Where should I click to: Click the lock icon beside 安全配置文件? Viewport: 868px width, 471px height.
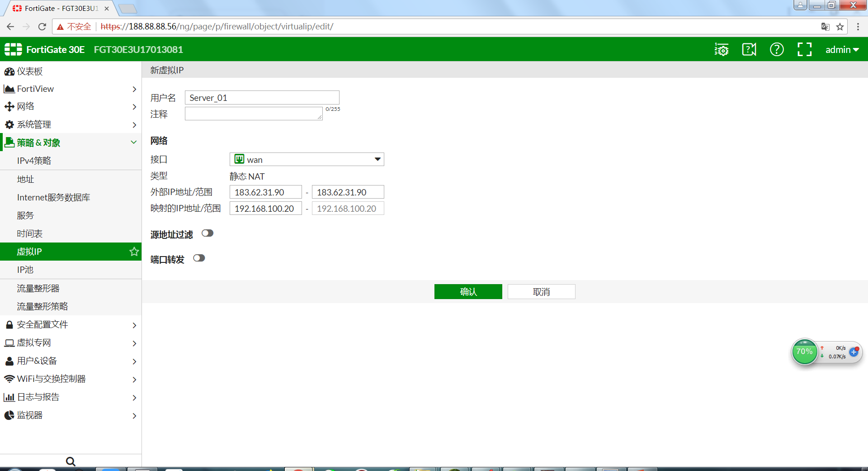[9, 325]
